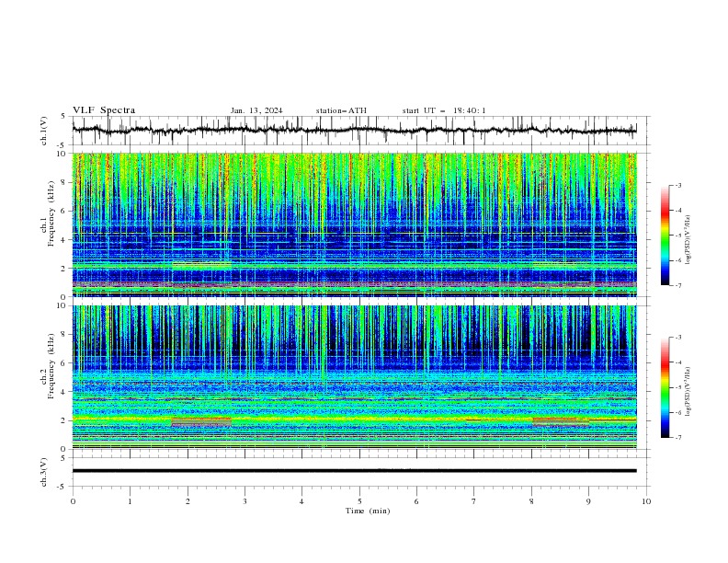728x563 pixels.
Task: Click the upper spectrogram color scale bar
Action: pyautogui.click(x=665, y=236)
